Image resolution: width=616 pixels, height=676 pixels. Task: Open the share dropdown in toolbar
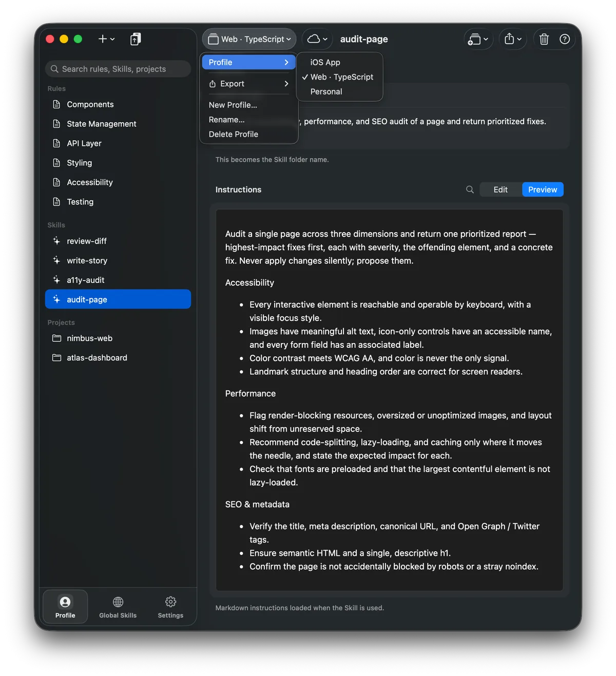click(513, 39)
